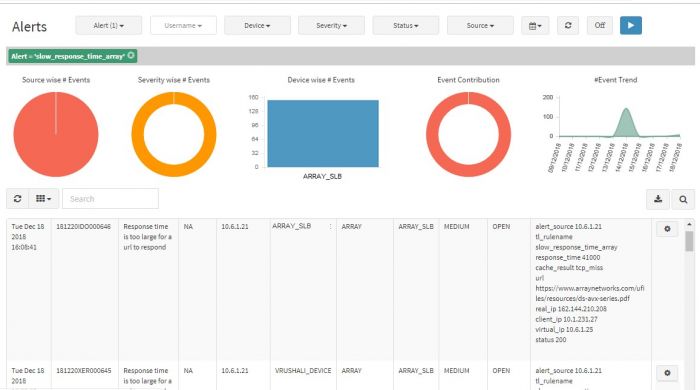700x390 pixels.
Task: Start live mode with the blue play button
Action: pyautogui.click(x=630, y=25)
